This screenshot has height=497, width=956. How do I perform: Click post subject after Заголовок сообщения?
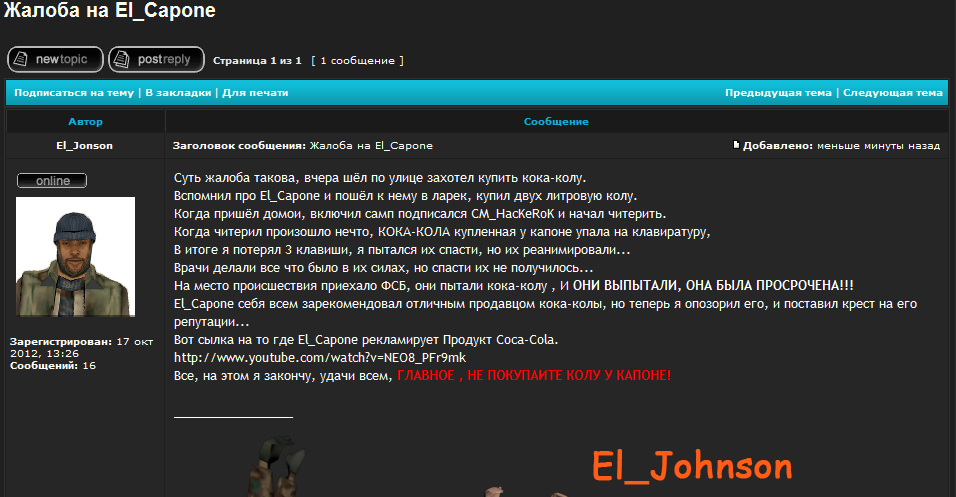[x=371, y=146]
